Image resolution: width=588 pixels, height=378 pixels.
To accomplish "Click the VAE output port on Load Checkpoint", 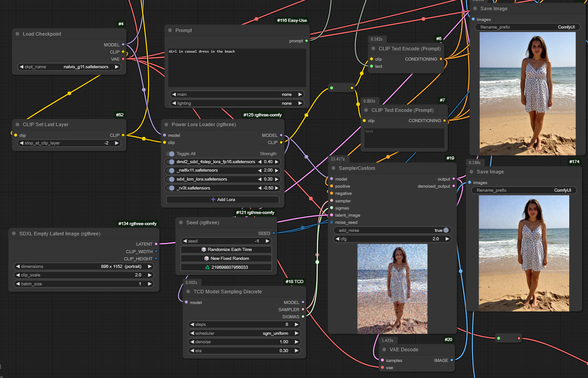I will coord(123,59).
